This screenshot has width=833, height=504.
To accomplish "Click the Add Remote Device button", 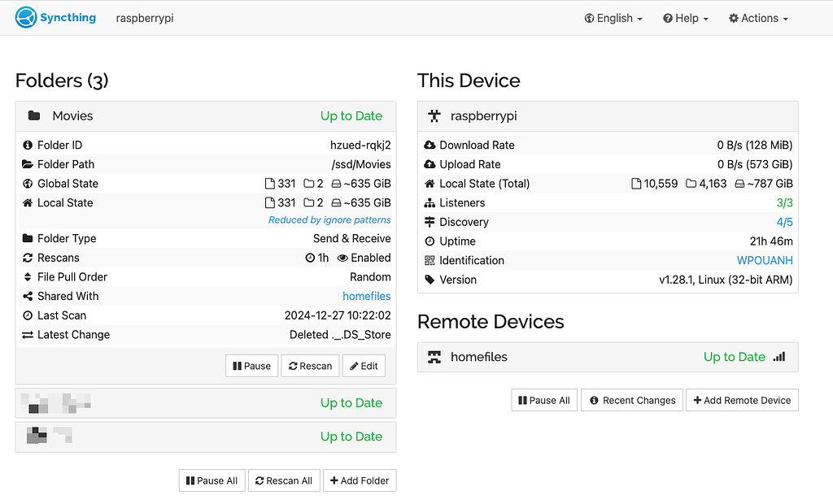I will coord(742,400).
